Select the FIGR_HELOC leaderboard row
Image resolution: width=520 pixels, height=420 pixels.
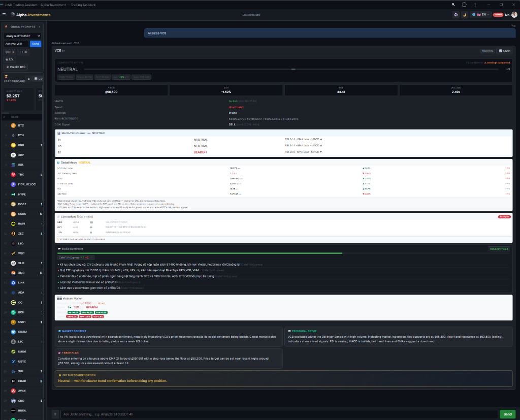tap(22, 184)
